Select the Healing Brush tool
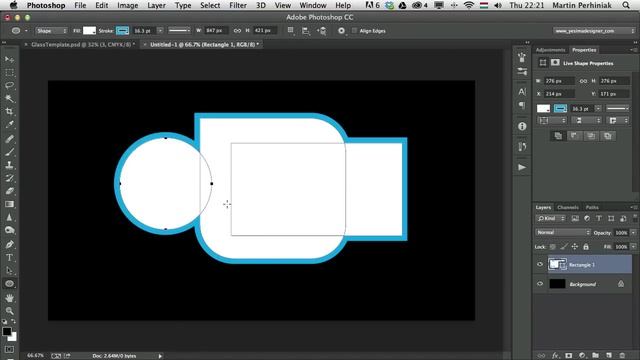This screenshot has width=640, height=360. (x=9, y=139)
